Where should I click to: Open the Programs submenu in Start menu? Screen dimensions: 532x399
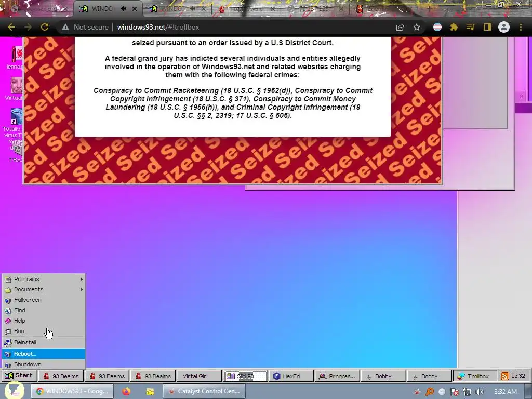point(44,279)
